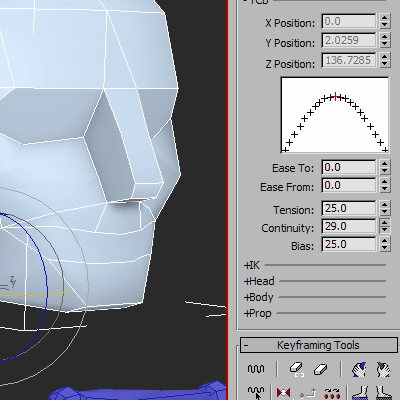Click the Ease To spinner arrows
Screen dimensions: 400x400
pyautogui.click(x=385, y=167)
